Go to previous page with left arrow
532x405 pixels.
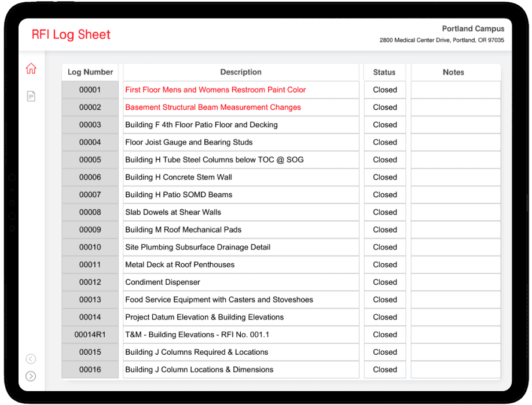31,359
